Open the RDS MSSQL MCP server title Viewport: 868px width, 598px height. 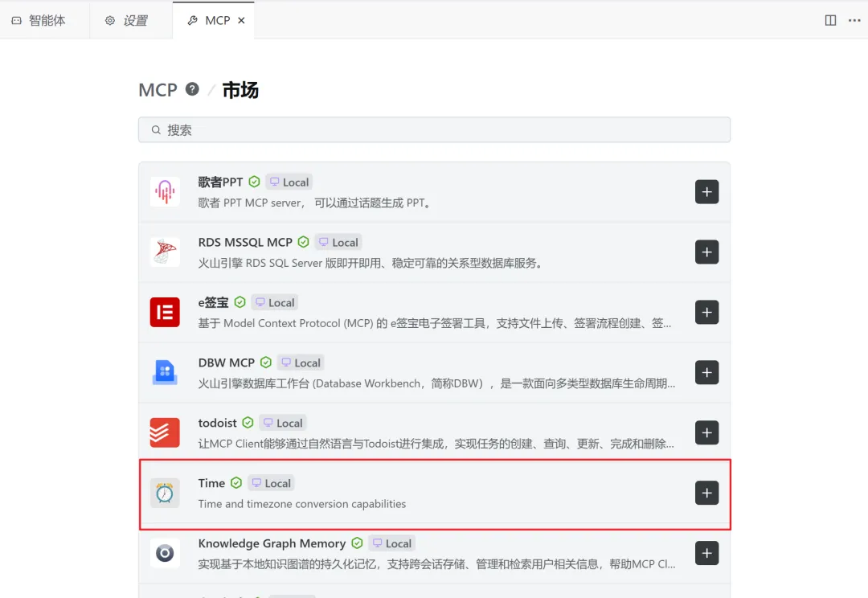pos(245,243)
